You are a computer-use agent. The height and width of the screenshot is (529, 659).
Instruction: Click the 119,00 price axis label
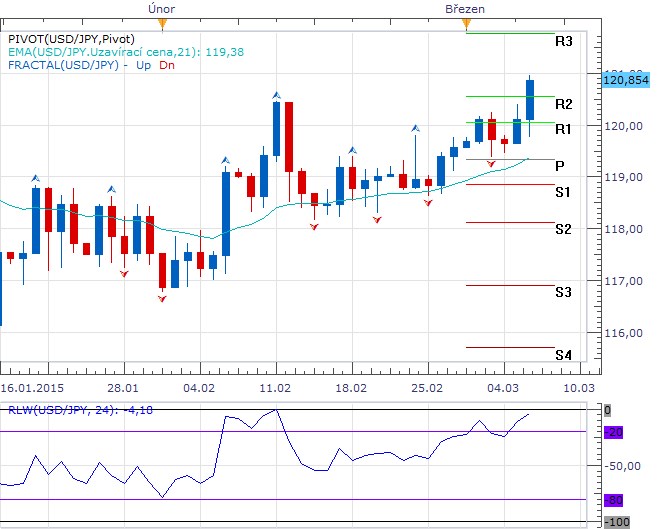(623, 177)
